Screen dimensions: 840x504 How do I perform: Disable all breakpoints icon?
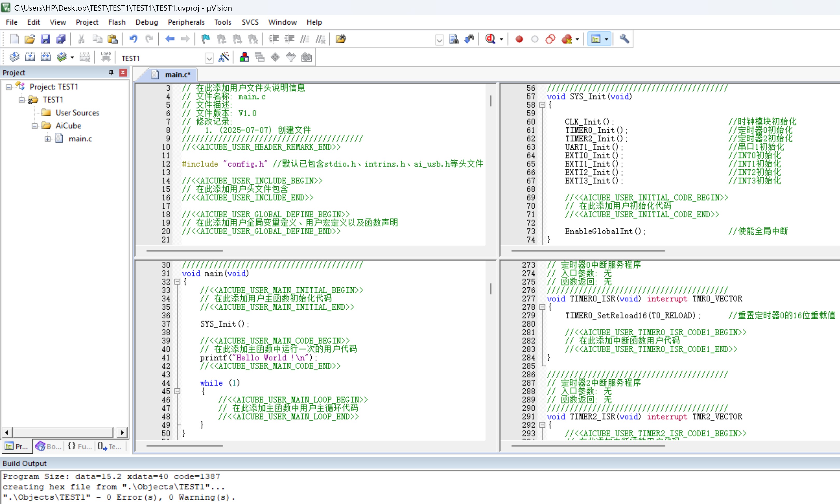[550, 39]
